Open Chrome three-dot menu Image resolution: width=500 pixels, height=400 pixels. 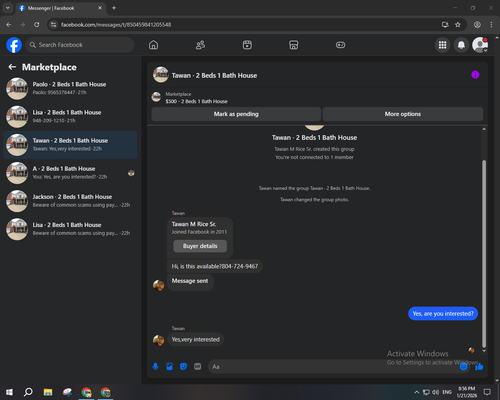tap(491, 25)
